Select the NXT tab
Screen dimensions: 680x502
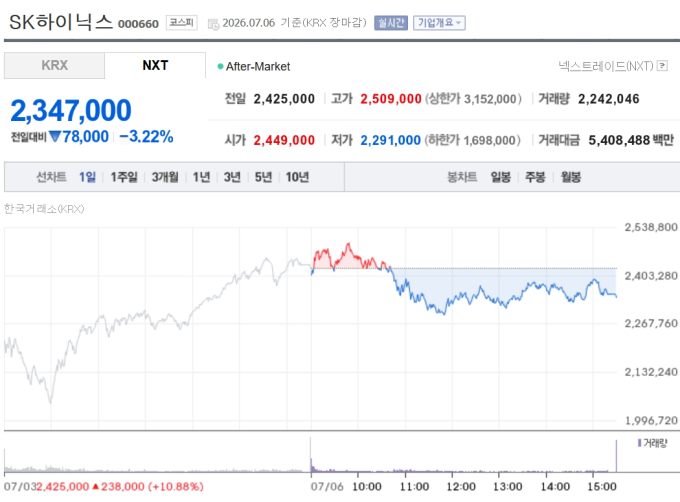point(155,65)
